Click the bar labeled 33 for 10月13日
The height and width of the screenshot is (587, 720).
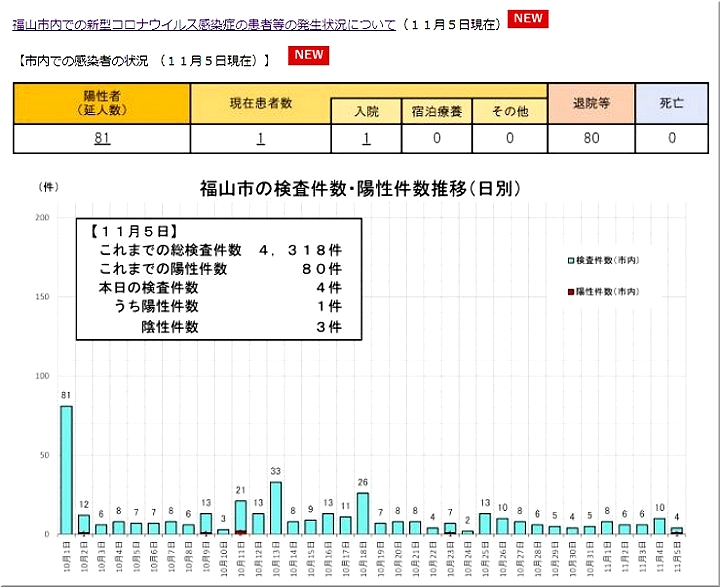click(x=275, y=508)
